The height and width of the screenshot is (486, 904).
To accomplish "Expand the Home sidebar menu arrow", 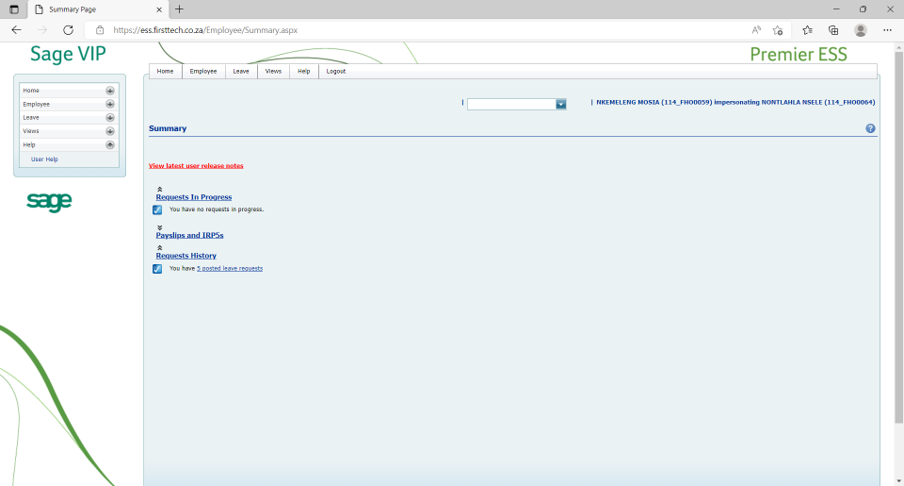I will [x=110, y=91].
